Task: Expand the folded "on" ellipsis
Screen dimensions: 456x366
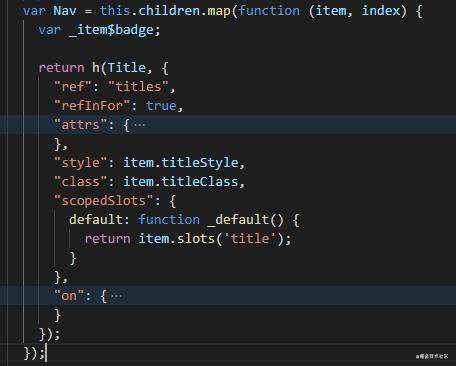Action: (x=117, y=296)
